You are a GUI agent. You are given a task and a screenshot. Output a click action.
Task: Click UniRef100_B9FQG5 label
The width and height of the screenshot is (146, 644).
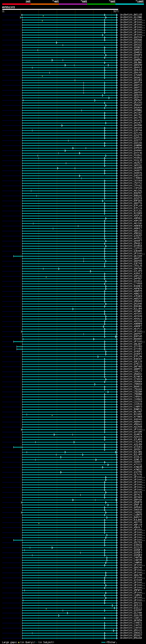coord(131,201)
